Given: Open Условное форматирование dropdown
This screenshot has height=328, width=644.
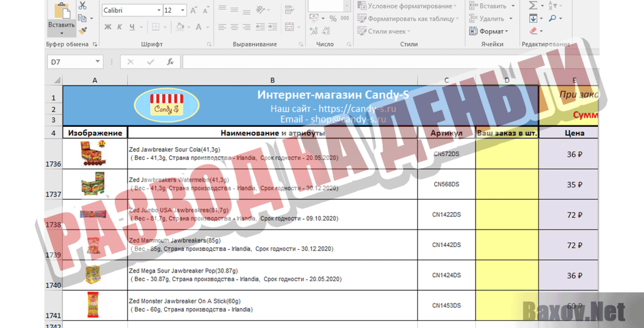Looking at the screenshot, I should (407, 6).
